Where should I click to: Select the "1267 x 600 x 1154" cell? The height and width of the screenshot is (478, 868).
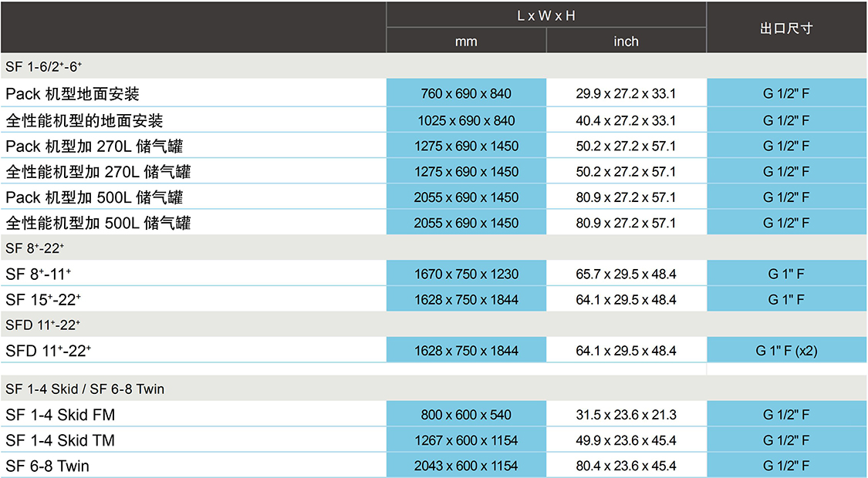point(466,440)
